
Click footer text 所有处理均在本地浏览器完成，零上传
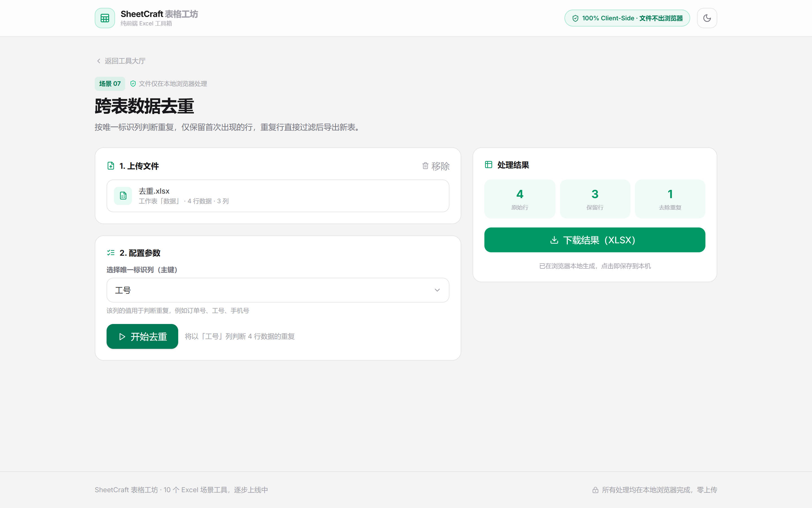[x=659, y=490]
